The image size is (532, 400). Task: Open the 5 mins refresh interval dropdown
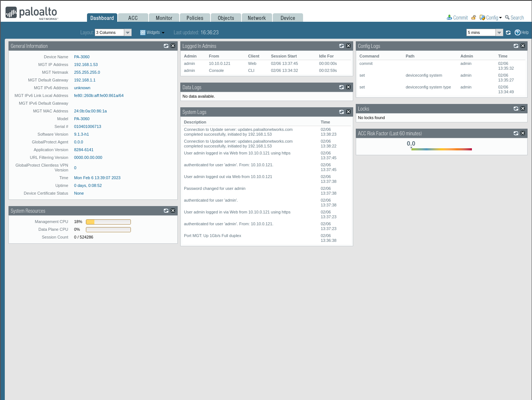(x=499, y=32)
